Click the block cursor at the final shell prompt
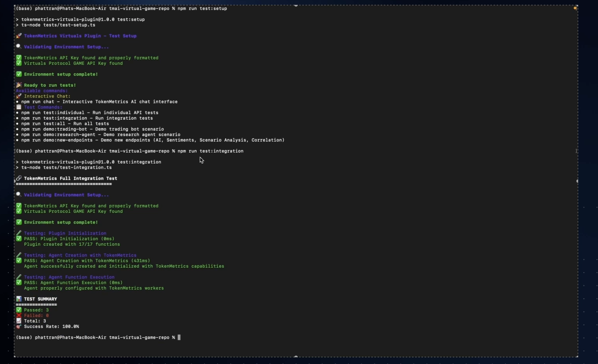The height and width of the screenshot is (364, 598). [180, 337]
